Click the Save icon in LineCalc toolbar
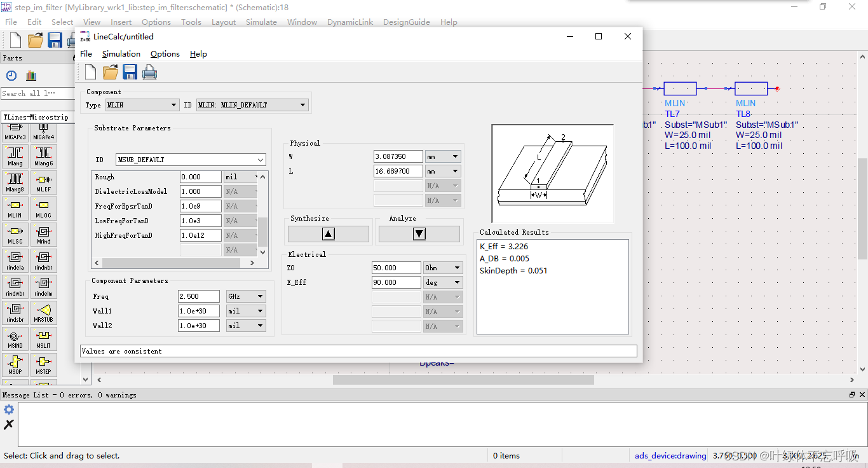The image size is (868, 468). point(130,72)
